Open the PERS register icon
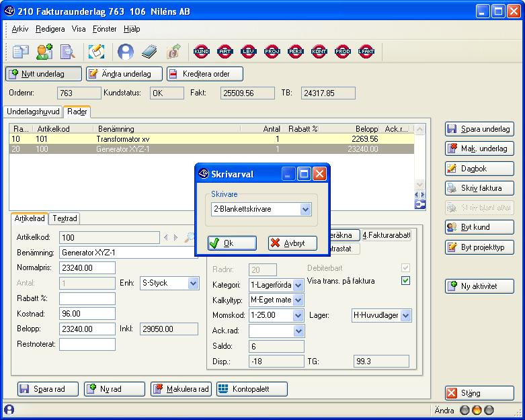Screen dimensions: 525x420 coord(295,51)
